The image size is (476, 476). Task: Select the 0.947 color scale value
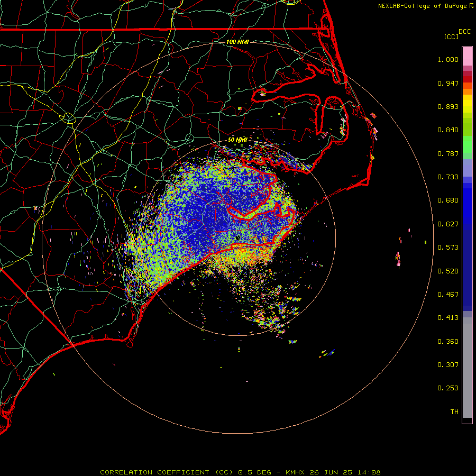(x=448, y=83)
